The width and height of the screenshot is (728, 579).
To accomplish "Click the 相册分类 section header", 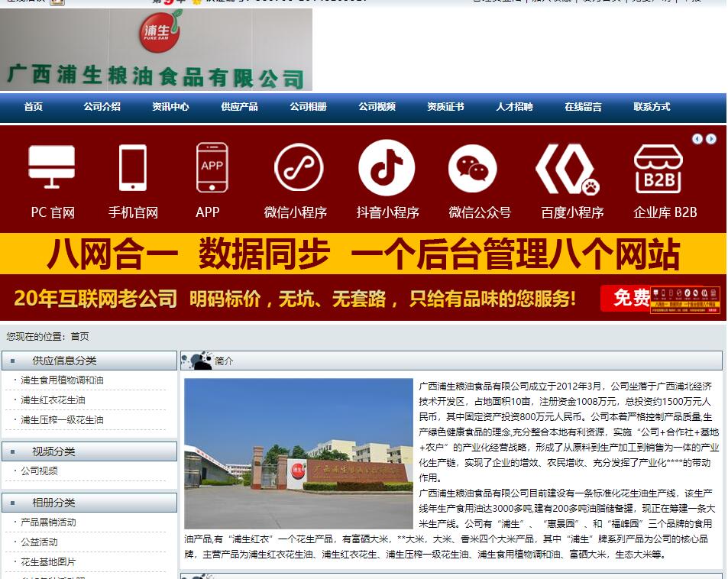I will coord(89,503).
